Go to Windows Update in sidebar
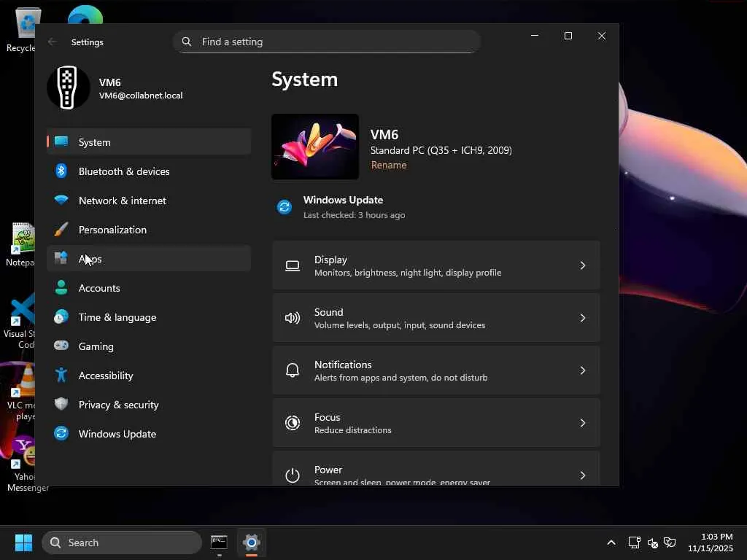This screenshot has width=747, height=560. (117, 434)
